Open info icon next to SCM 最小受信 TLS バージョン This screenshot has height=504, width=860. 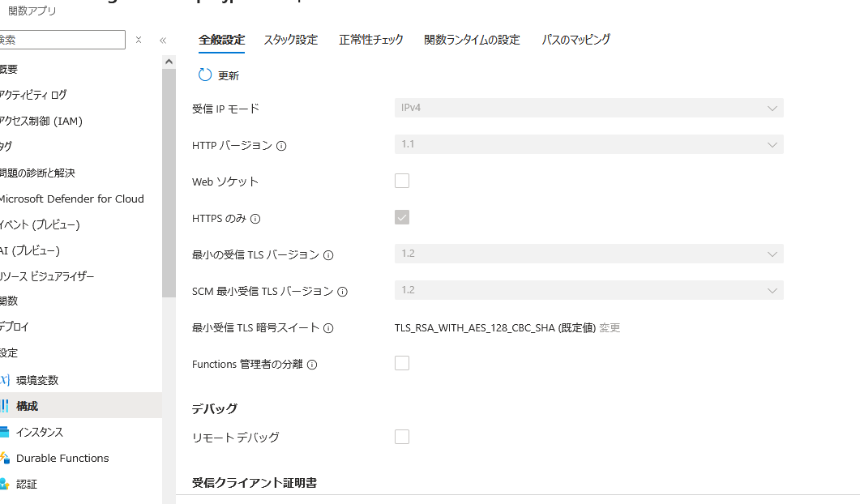pyautogui.click(x=342, y=292)
